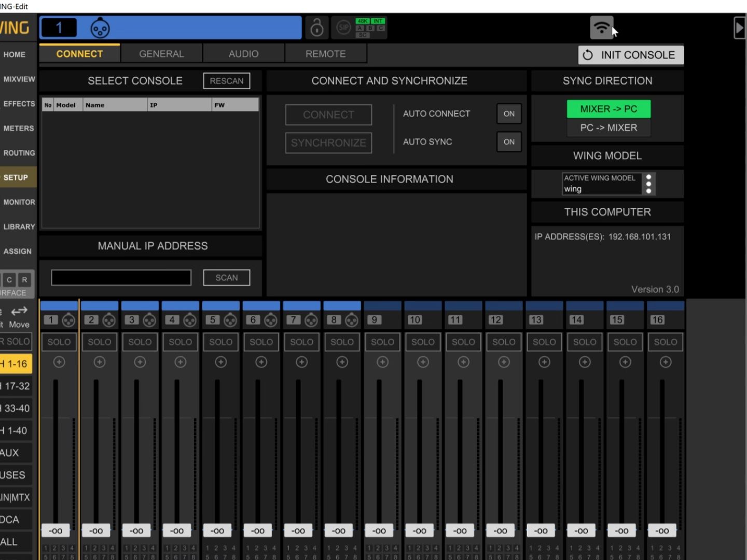Click the channel number 1 box in header
The image size is (747, 560).
(x=59, y=27)
